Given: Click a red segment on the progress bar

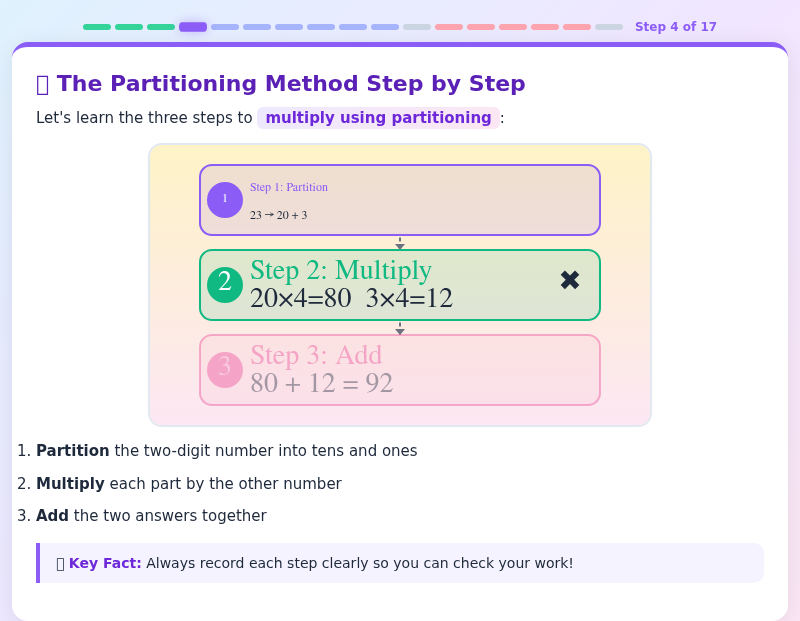Looking at the screenshot, I should (x=481, y=27).
